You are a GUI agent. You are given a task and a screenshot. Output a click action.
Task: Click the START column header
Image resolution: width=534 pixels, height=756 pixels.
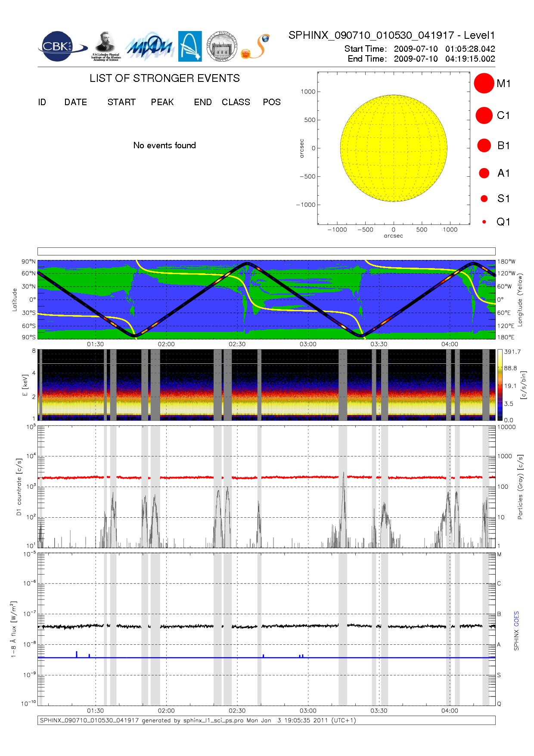coord(121,102)
